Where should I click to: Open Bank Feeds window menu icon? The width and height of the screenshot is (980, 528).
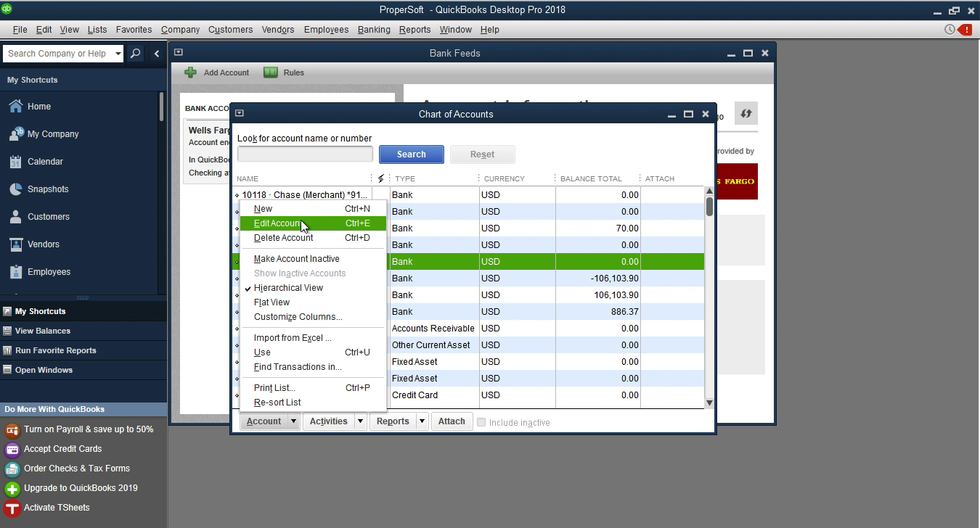[x=178, y=52]
